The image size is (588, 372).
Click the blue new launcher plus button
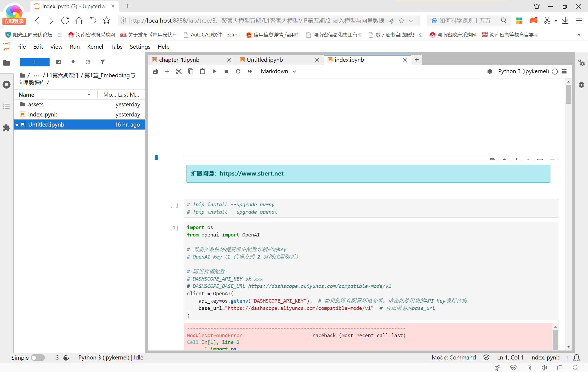(x=35, y=62)
